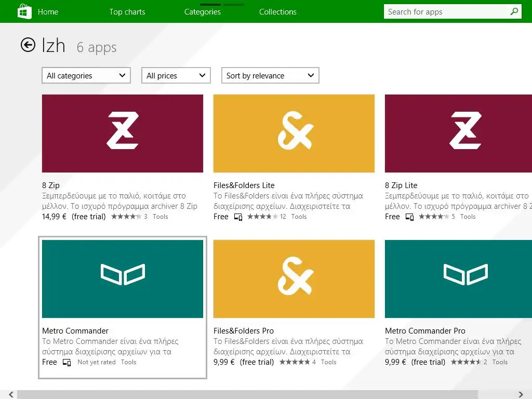The width and height of the screenshot is (532, 399).
Task: Click the scrollbar left arrow
Action: (11, 395)
